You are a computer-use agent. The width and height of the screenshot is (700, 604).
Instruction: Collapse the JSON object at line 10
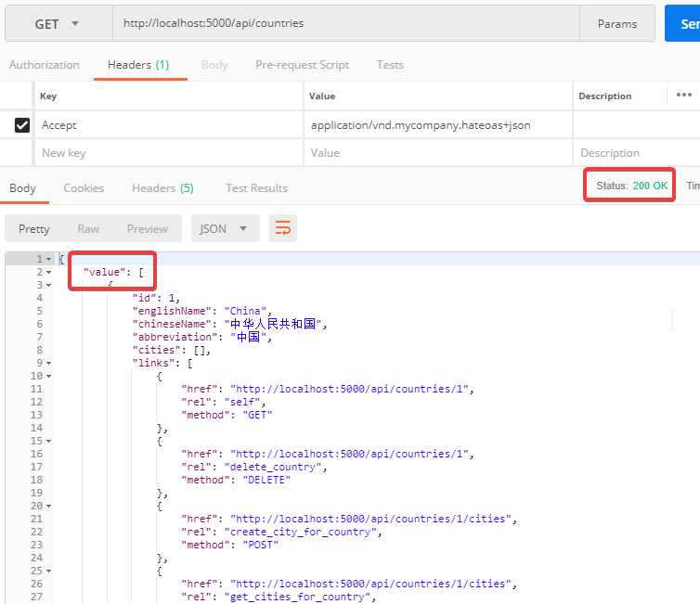(x=48, y=377)
